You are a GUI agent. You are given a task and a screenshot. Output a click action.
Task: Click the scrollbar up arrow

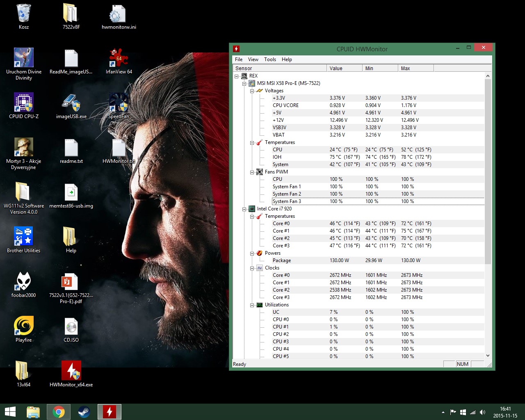[488, 76]
